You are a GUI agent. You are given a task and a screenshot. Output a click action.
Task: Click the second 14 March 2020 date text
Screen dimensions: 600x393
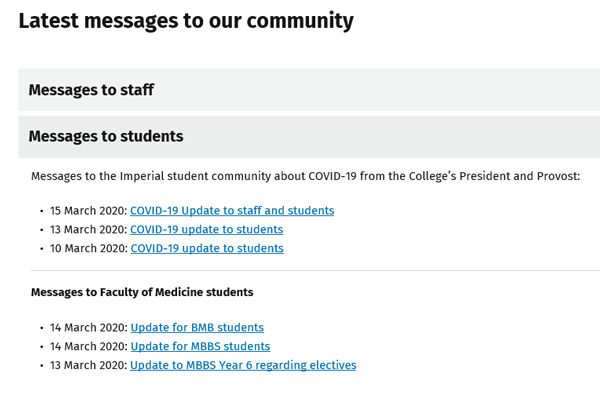(x=88, y=347)
